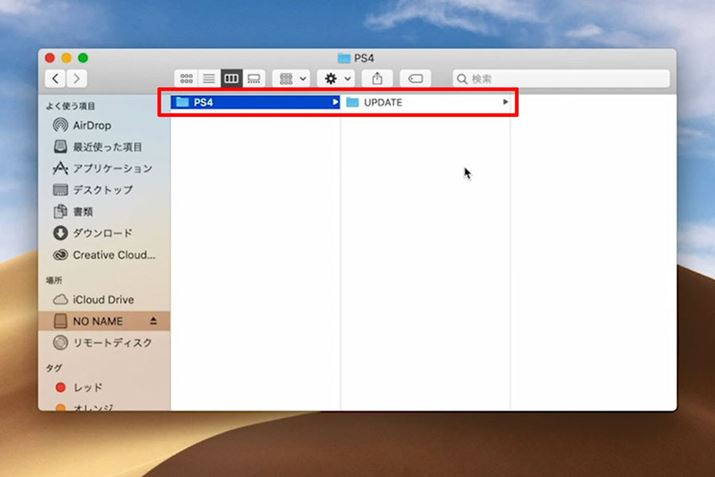Eject the NO NAME drive
Viewport: 715px width, 477px height.
click(153, 321)
